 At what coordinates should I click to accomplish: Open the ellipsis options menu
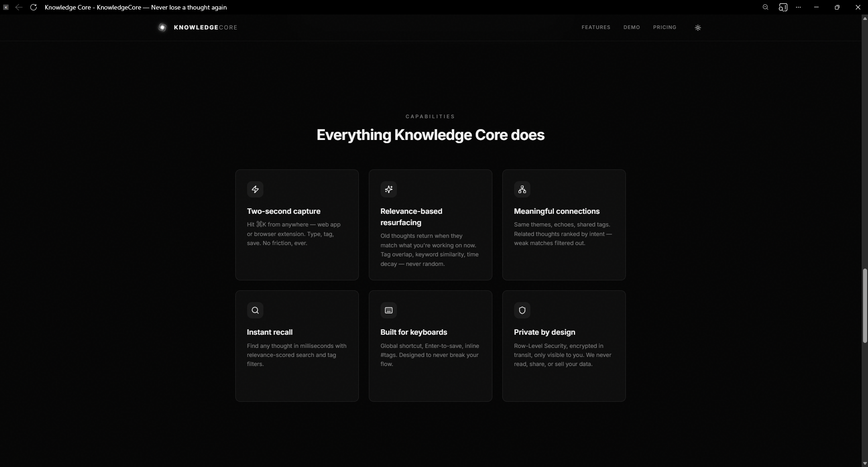pos(799,7)
